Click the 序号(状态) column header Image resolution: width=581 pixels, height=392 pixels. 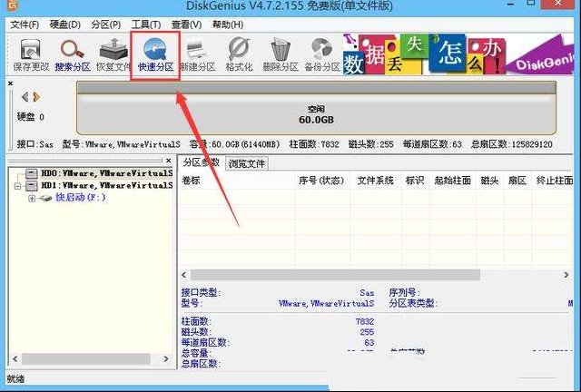coord(321,181)
